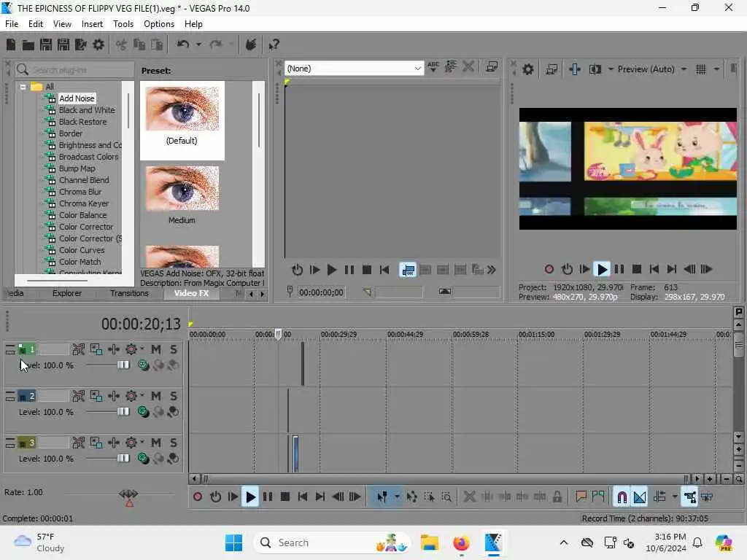The width and height of the screenshot is (747, 560).
Task: Adjust track 3 Level slider
Action: tap(123, 459)
